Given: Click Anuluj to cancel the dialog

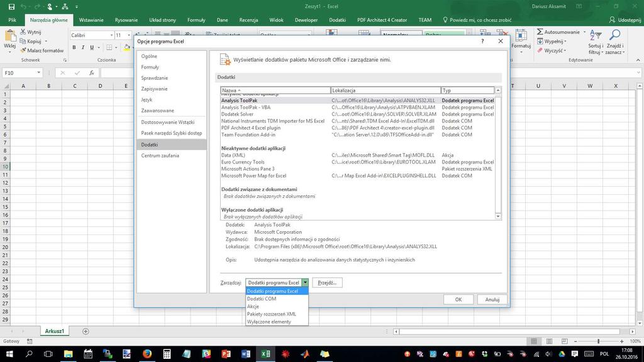Looking at the screenshot, I should click(x=492, y=300).
